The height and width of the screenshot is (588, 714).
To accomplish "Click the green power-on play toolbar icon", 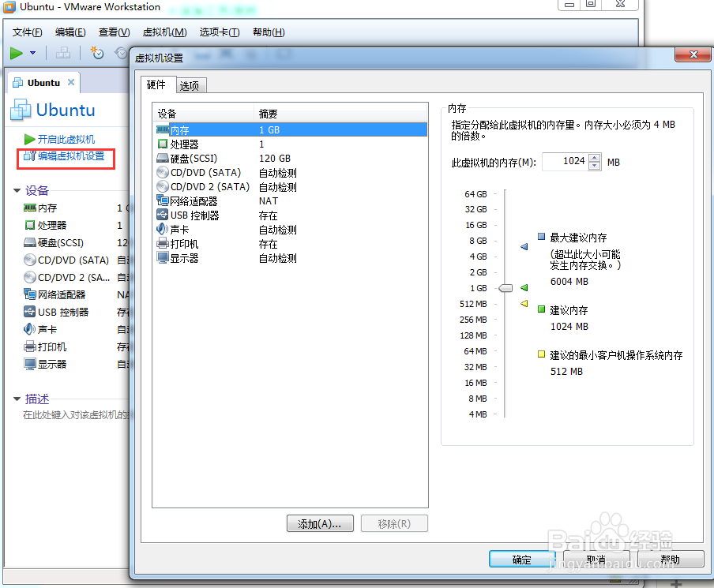I will (x=17, y=53).
